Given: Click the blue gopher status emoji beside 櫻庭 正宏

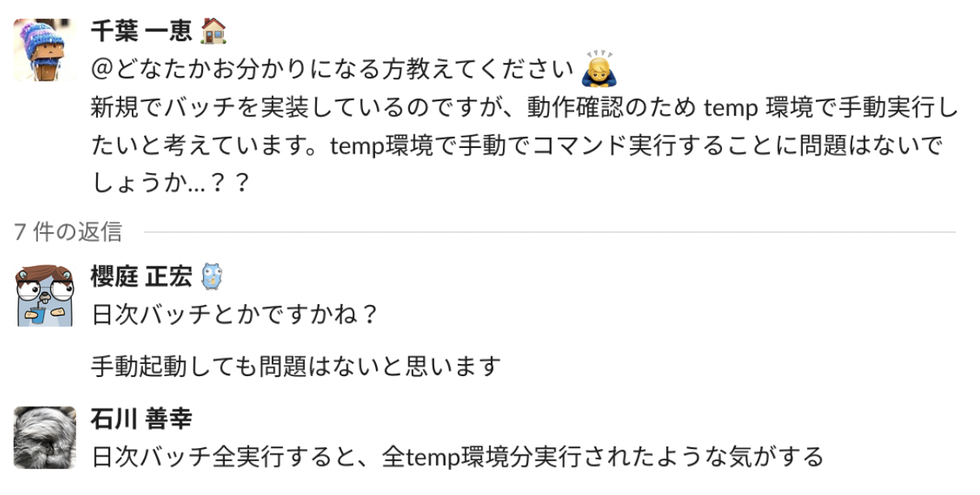Looking at the screenshot, I should point(211,277).
